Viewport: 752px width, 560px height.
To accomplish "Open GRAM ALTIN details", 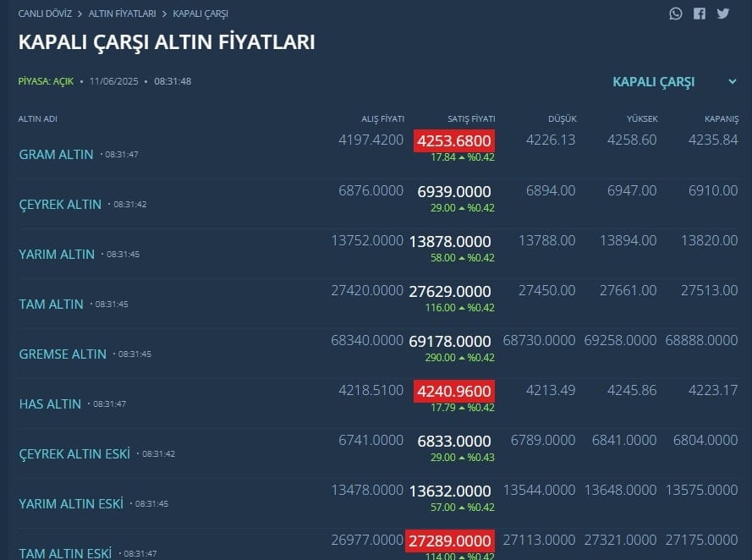I will [56, 155].
